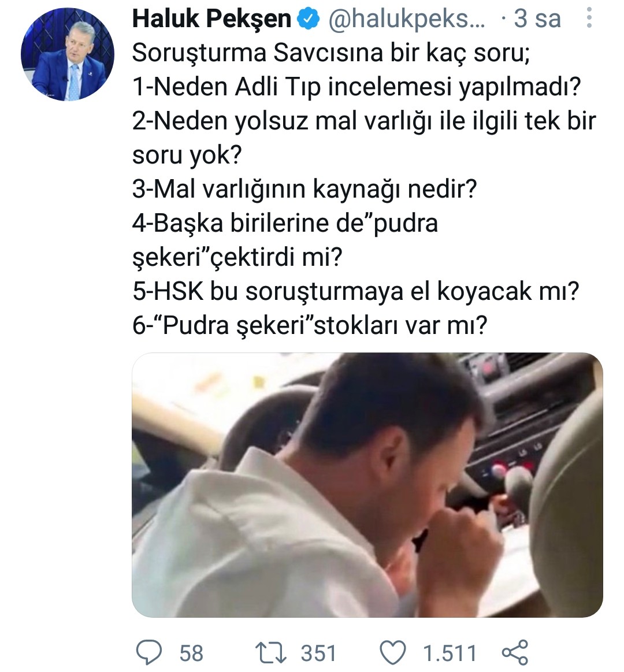The height and width of the screenshot is (672, 624).
Task: Click the "5-HSK bu soruşturmaya" question line
Action: coord(355,291)
